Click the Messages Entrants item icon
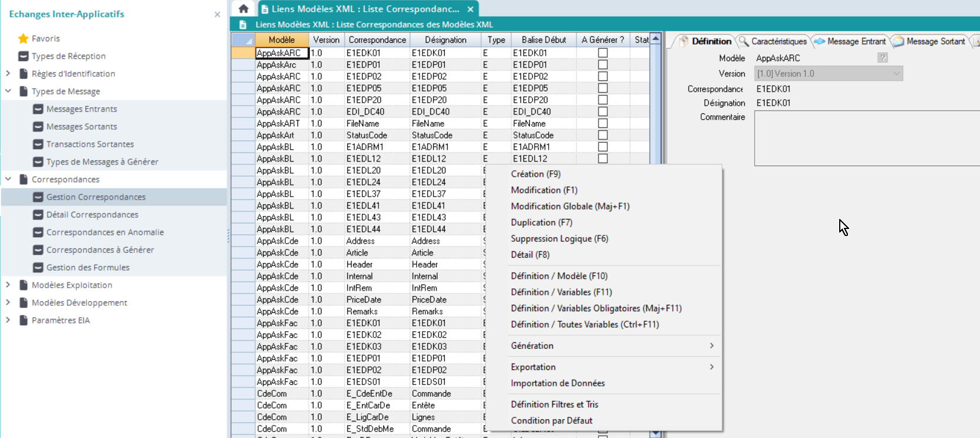 click(x=38, y=109)
